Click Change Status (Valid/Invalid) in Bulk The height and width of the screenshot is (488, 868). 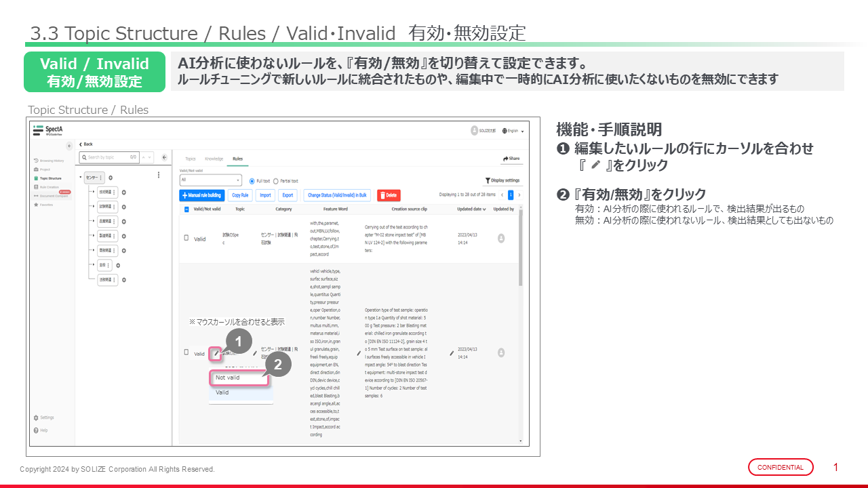point(337,195)
